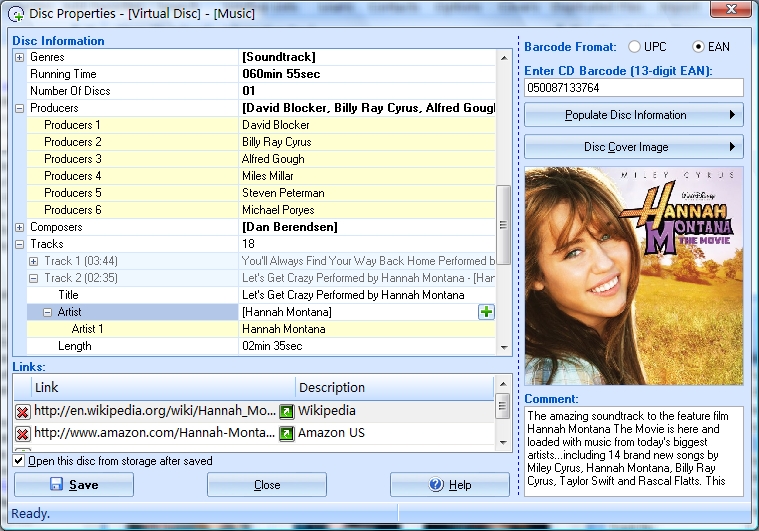The width and height of the screenshot is (759, 531).
Task: Open Help
Action: [450, 485]
